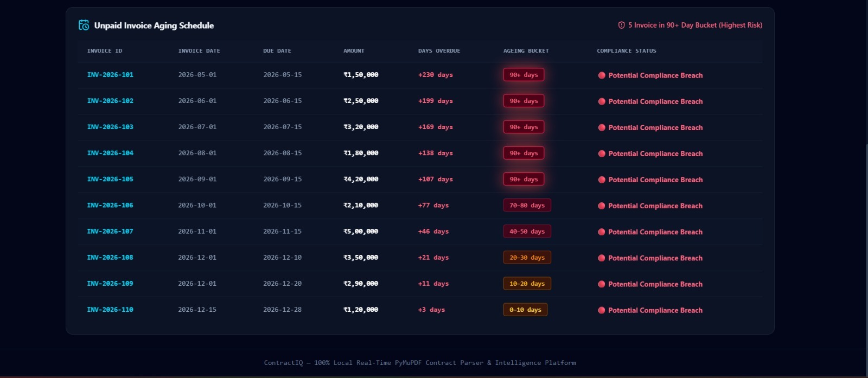The image size is (868, 378).
Task: Click the calendar-clock icon beside Unpaid Invoice Aging Schedule
Action: [84, 25]
